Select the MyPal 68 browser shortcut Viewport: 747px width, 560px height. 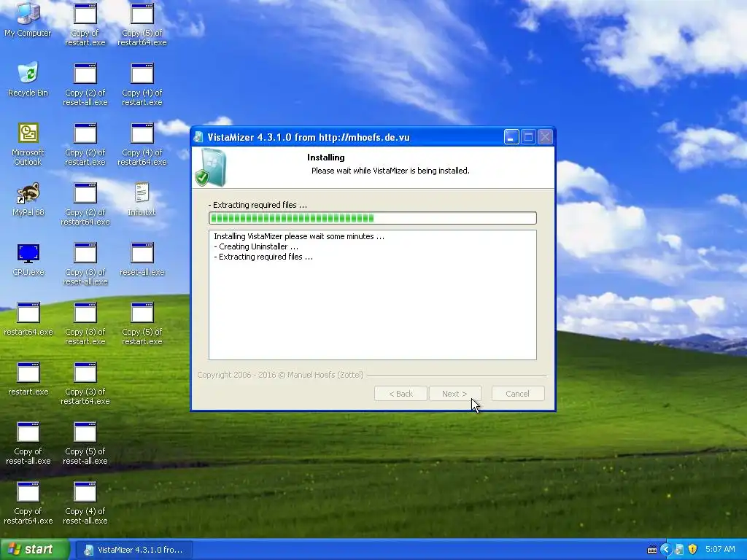pos(28,198)
